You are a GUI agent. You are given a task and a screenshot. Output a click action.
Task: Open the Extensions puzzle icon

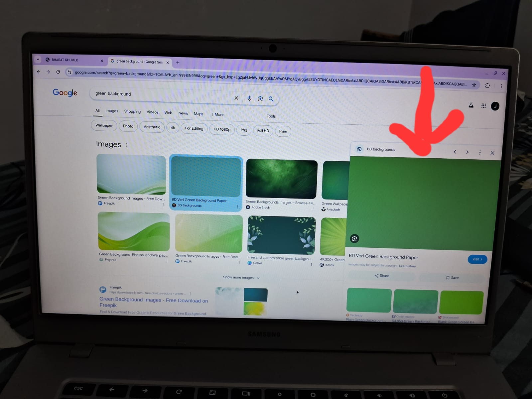tap(487, 85)
